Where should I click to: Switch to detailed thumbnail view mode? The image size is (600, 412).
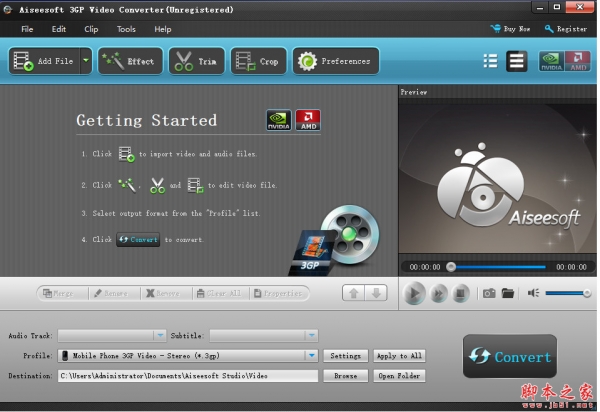pos(516,61)
